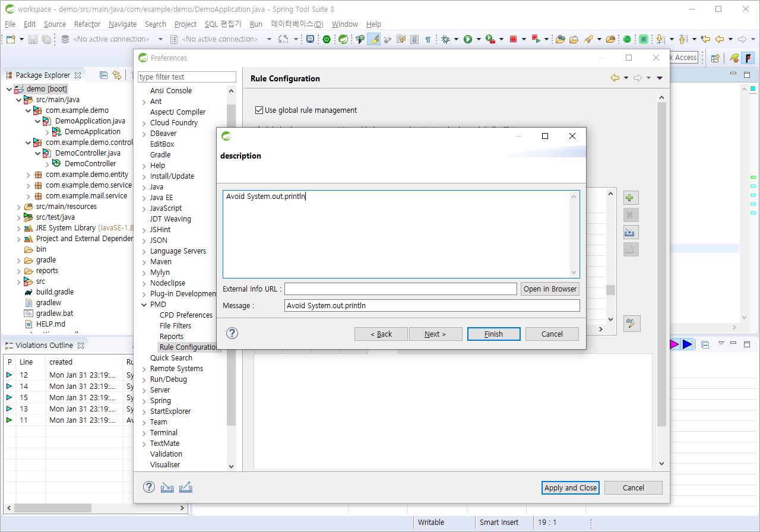This screenshot has width=760, height=532.
Task: Toggle show whitespace pilcrow icon
Action: point(428,39)
